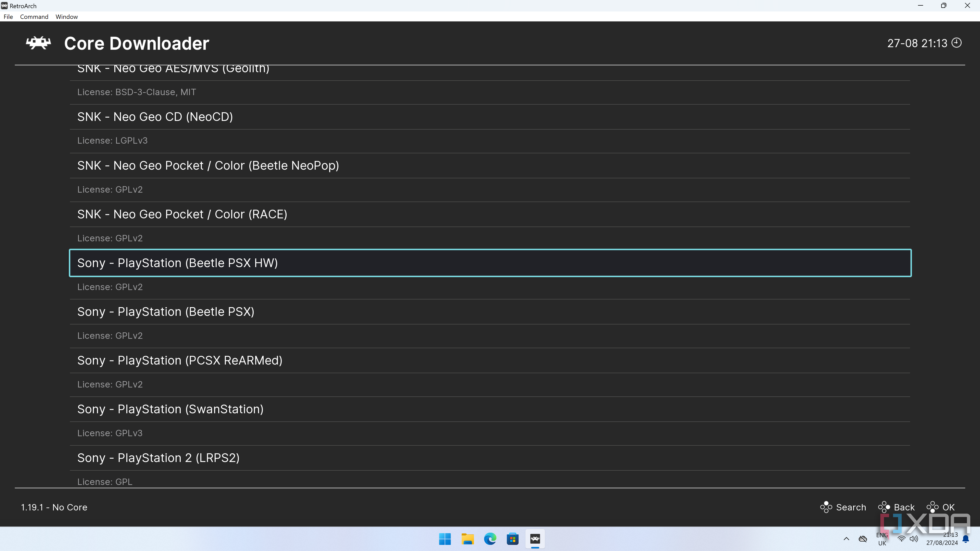The height and width of the screenshot is (551, 980).
Task: Click the Wi-Fi network tray icon
Action: point(901,539)
